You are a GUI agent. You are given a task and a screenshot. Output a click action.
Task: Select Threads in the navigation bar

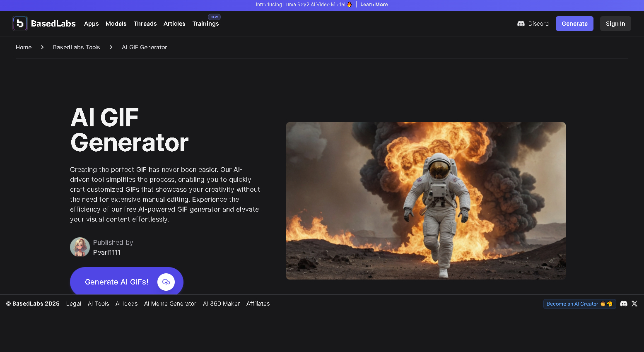click(x=145, y=24)
